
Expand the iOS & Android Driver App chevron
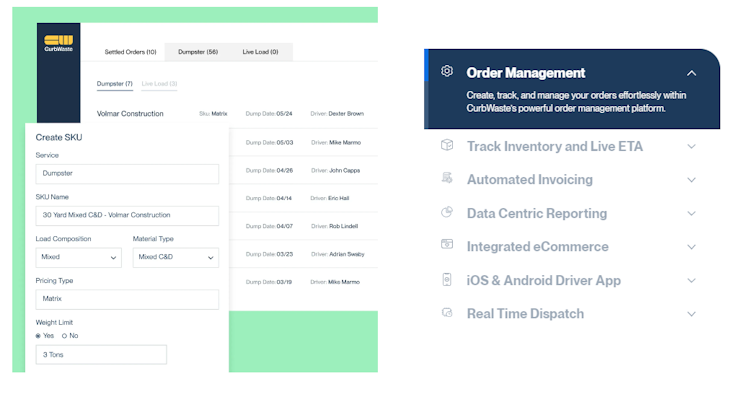[x=691, y=281]
